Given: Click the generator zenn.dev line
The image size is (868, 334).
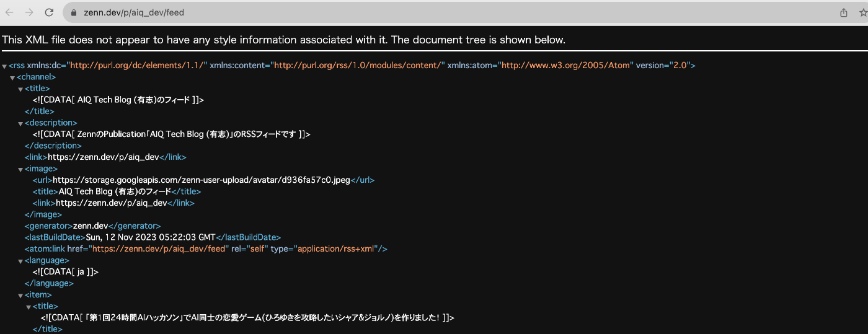Looking at the screenshot, I should 92,226.
